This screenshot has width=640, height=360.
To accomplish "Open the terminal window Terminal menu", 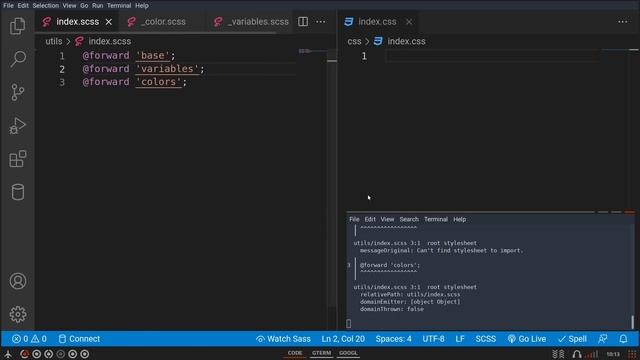I will tap(436, 219).
